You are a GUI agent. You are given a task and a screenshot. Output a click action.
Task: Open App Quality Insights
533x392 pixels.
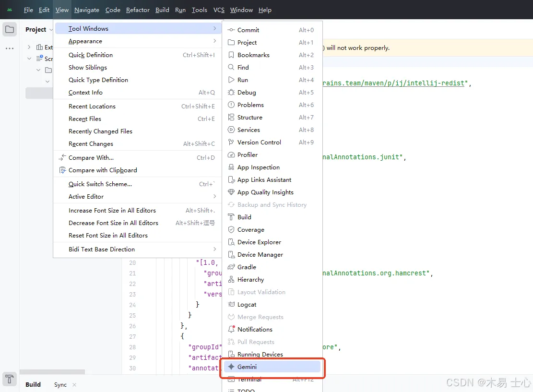tap(272, 192)
